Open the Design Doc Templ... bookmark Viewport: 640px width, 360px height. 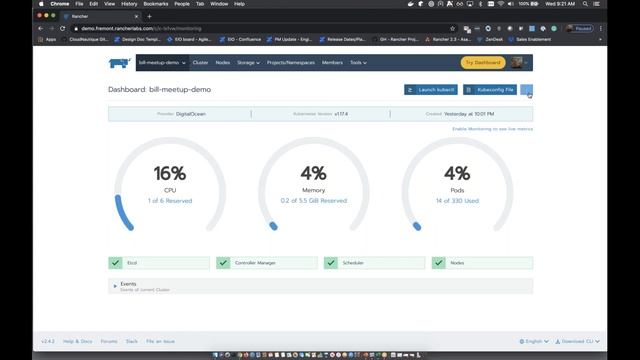138,40
